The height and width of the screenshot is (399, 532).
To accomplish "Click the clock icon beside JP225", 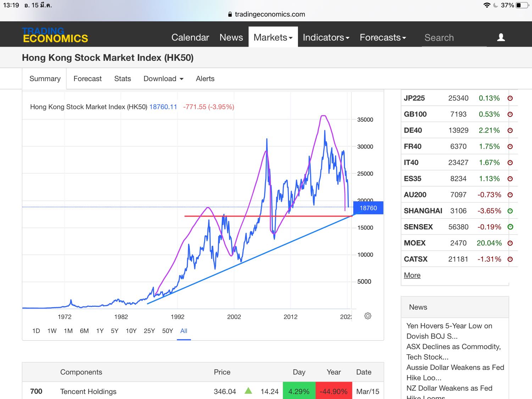I will pyautogui.click(x=510, y=98).
